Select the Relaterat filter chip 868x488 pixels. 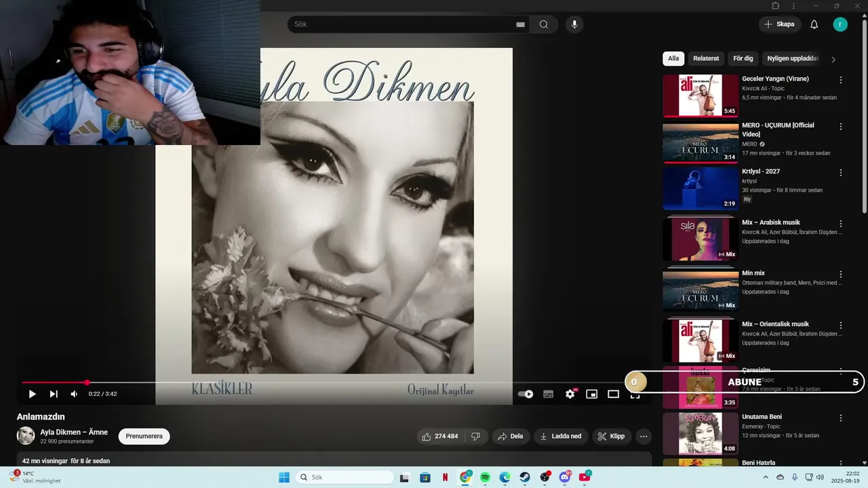tap(706, 59)
